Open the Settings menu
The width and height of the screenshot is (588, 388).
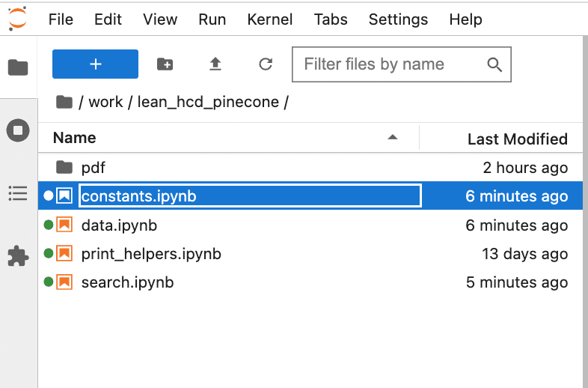pyautogui.click(x=398, y=19)
